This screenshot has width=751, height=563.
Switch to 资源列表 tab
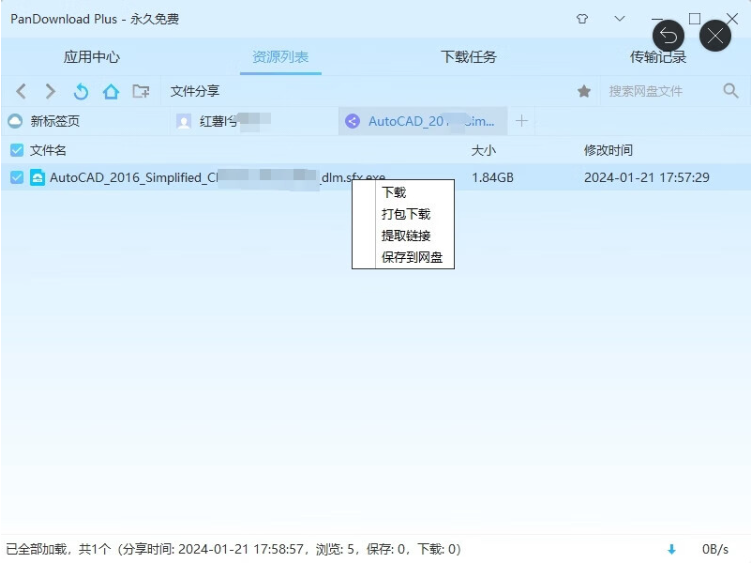(280, 57)
